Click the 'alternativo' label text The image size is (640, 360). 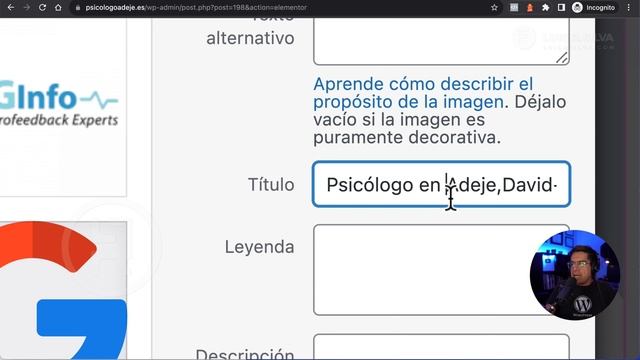tap(250, 38)
